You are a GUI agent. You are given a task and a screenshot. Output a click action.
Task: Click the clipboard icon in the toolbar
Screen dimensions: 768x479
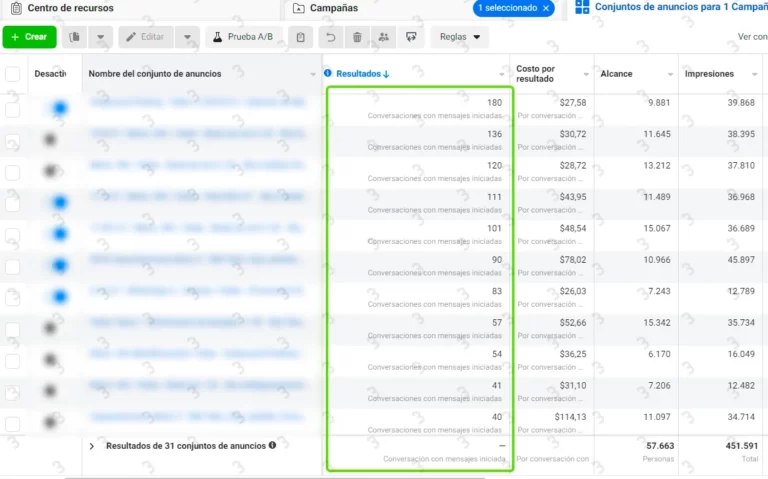pos(300,37)
